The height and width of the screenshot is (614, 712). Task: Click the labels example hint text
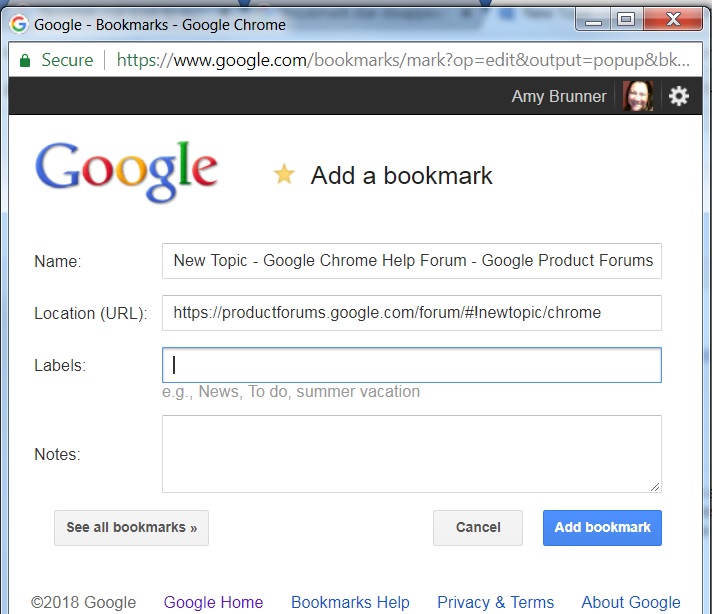tap(291, 391)
